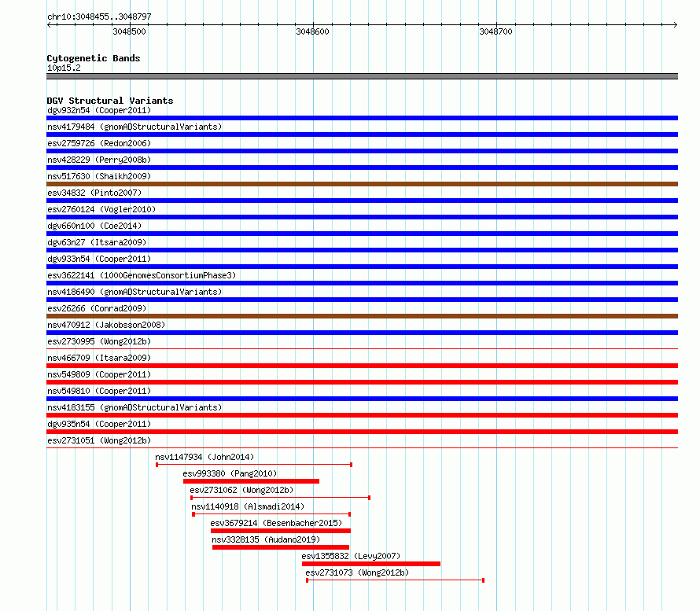Select the Cytogenetic Bands track title

(94, 58)
